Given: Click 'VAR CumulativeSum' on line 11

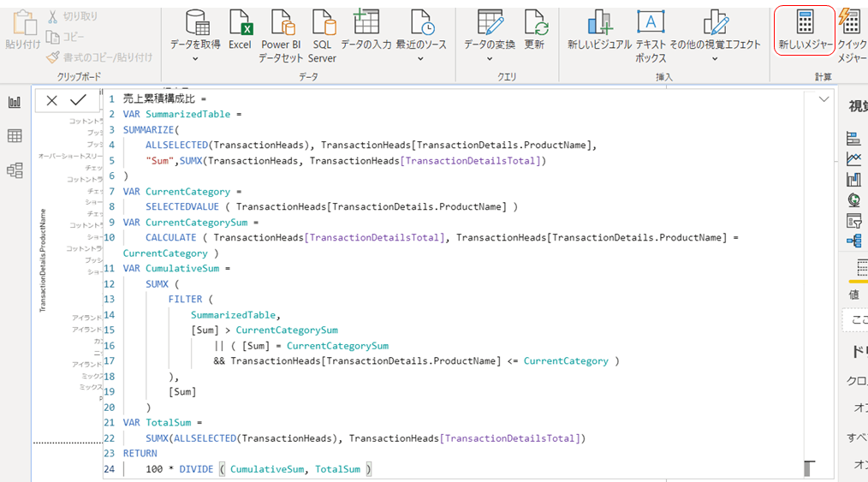Looking at the screenshot, I should click(x=171, y=268).
